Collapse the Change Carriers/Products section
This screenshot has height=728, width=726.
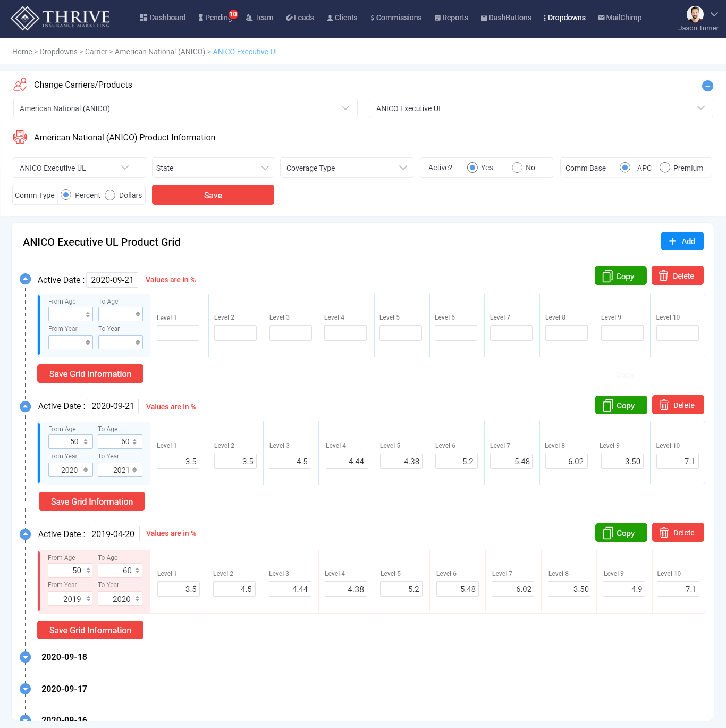[x=707, y=86]
